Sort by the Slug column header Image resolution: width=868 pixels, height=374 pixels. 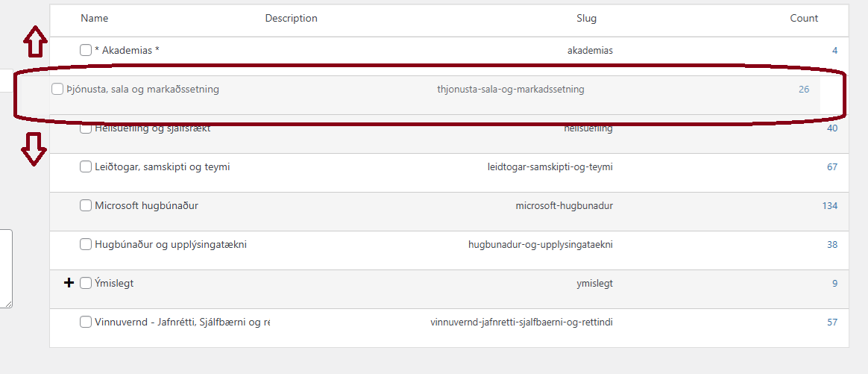[x=586, y=18]
